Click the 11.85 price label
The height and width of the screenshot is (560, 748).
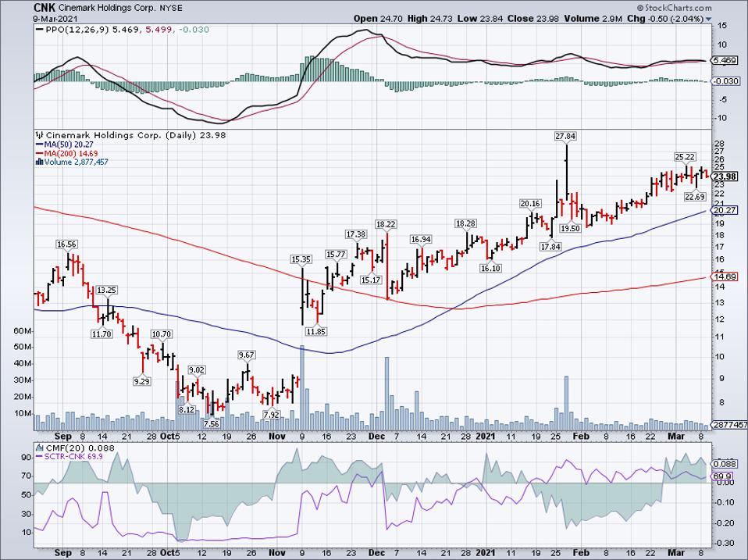[x=316, y=331]
